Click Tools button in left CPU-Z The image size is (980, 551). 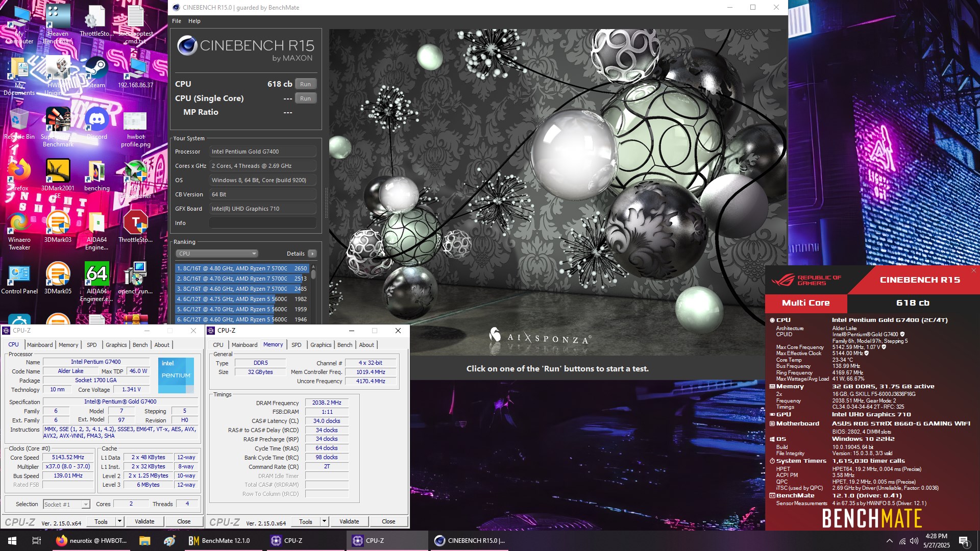click(x=101, y=521)
